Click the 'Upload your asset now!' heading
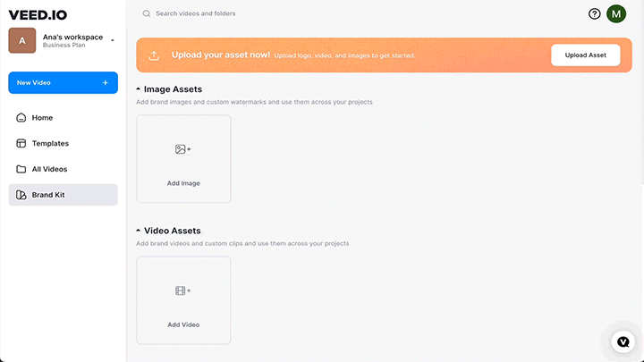Viewport: 644px width, 362px height. coord(221,55)
